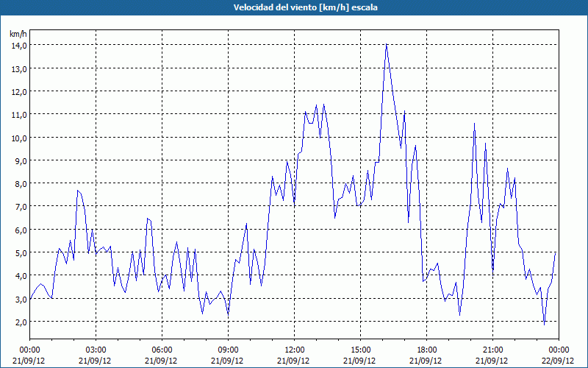Select the 03:00 time label
Image resolution: width=588 pixels, height=368 pixels.
[96, 350]
